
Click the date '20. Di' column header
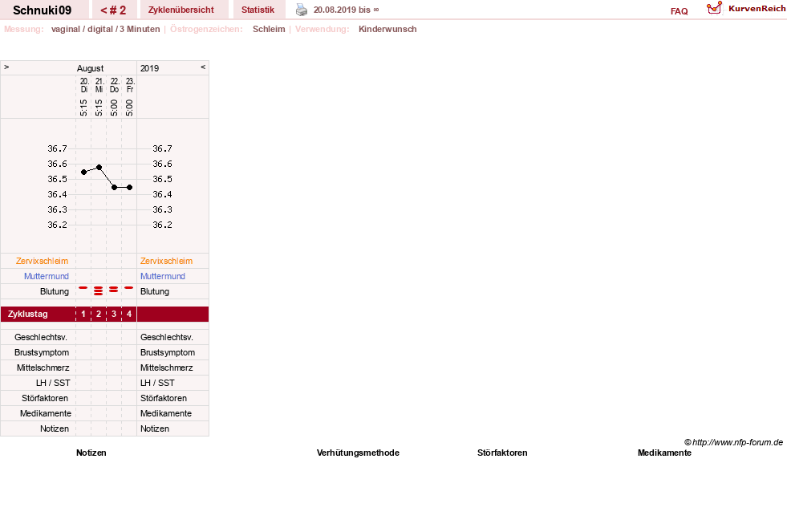click(83, 85)
